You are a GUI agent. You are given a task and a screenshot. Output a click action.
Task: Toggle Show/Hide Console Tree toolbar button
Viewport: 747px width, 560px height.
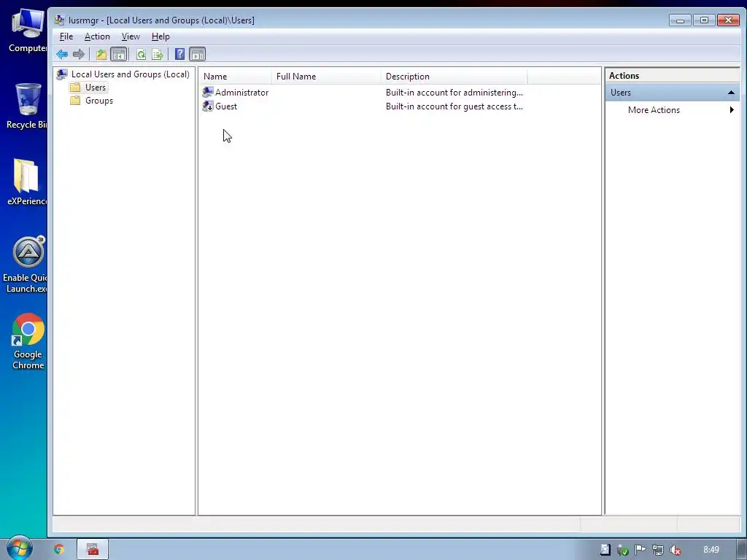[x=119, y=54]
